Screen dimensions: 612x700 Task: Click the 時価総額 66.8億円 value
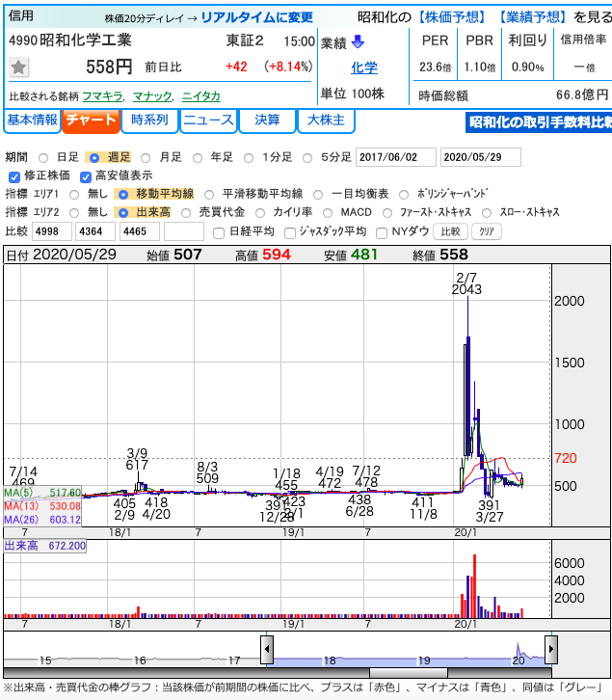(582, 94)
